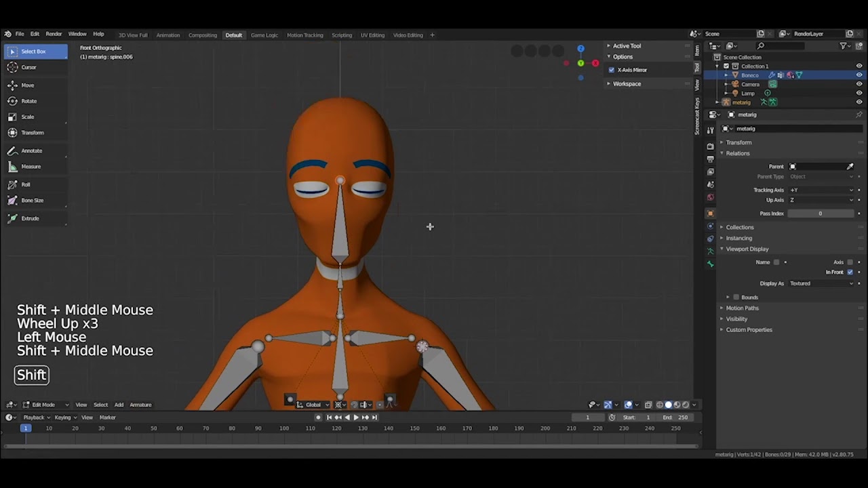Click the Play animation button
Image resolution: width=868 pixels, height=488 pixels.
[356, 418]
